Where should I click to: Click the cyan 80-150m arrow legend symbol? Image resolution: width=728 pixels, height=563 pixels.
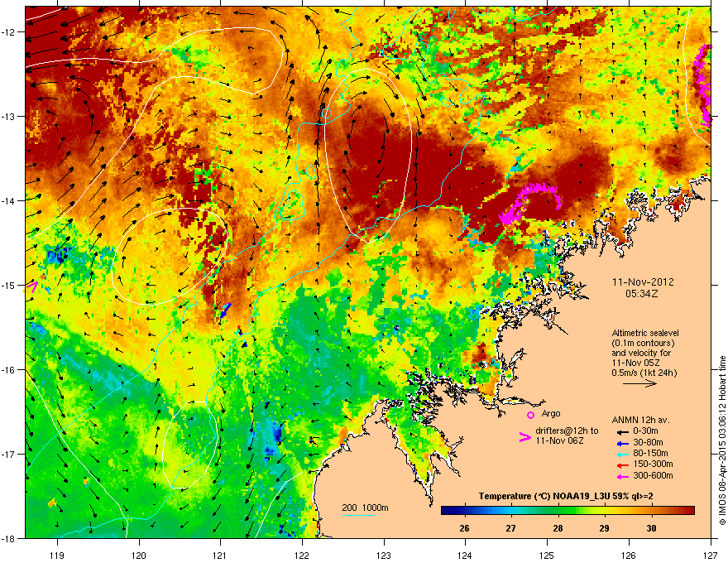pos(622,454)
